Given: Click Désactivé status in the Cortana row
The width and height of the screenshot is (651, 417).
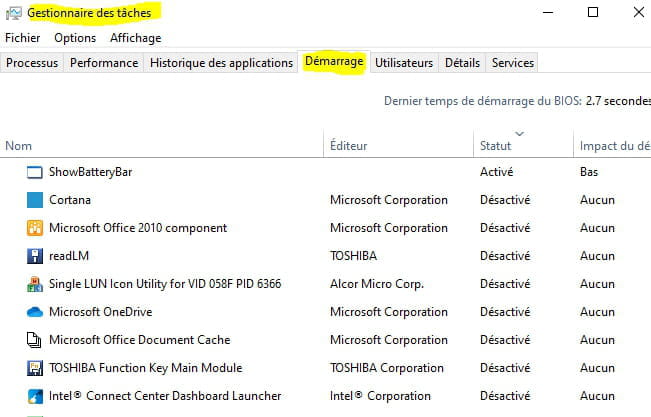Looking at the screenshot, I should tap(505, 200).
